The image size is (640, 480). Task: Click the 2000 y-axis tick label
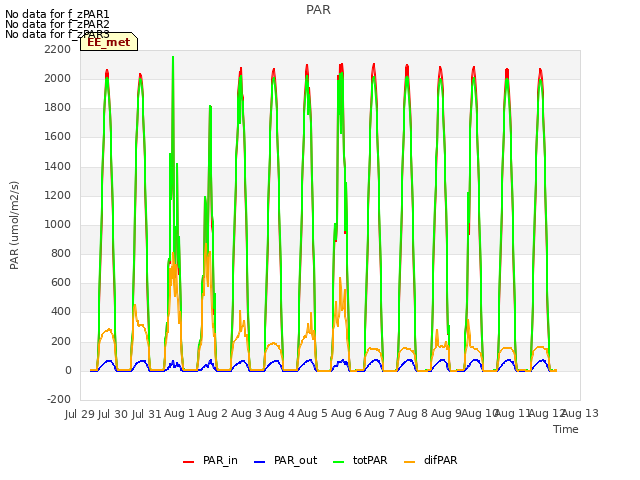point(58,78)
